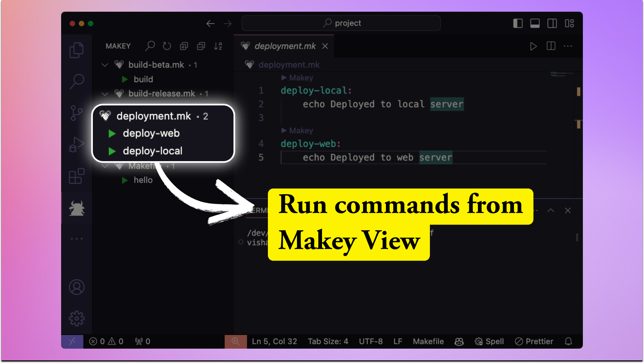
Task: Place cursor on deploy-local: target line
Action: (316, 90)
